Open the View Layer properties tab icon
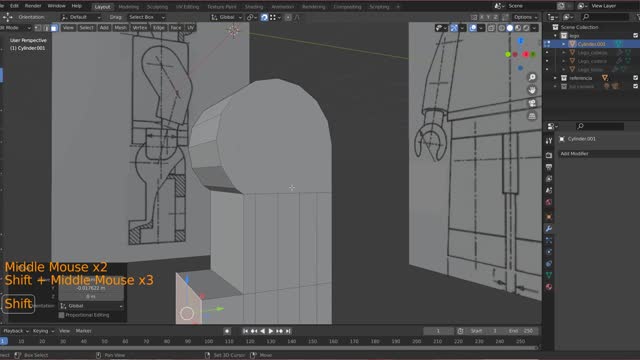 tap(549, 179)
